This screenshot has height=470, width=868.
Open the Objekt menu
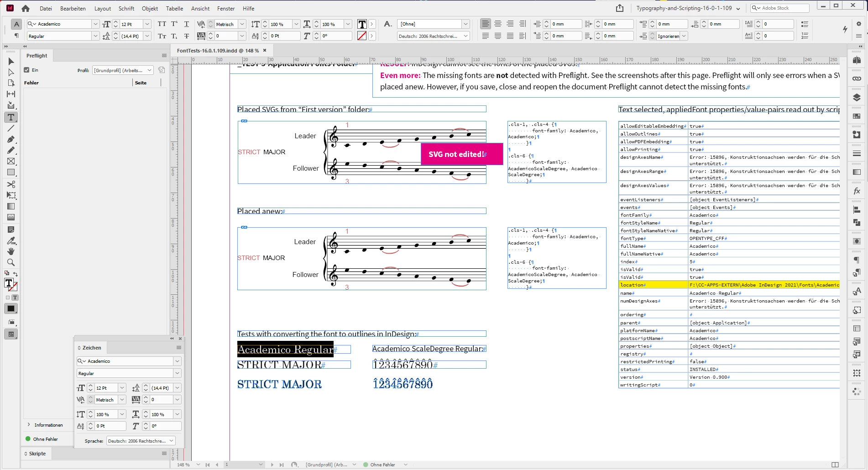pyautogui.click(x=150, y=8)
